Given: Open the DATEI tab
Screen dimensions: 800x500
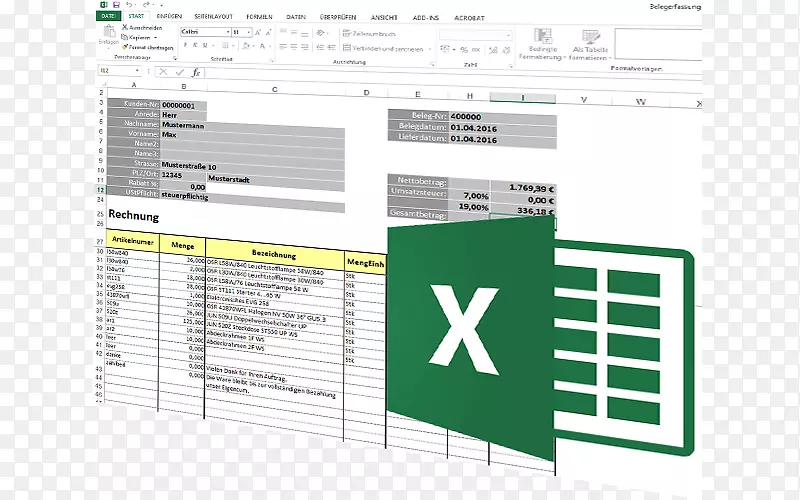Looking at the screenshot, I should tap(108, 16).
